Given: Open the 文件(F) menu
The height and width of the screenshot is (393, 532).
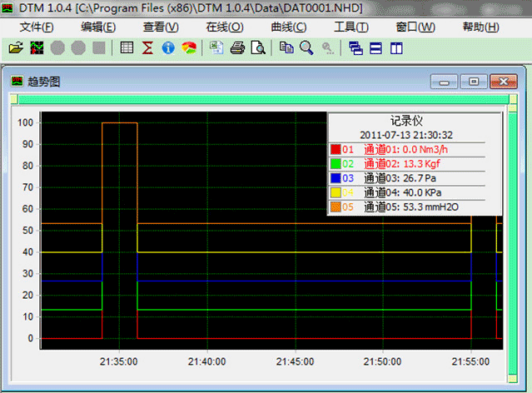Looking at the screenshot, I should 37,27.
